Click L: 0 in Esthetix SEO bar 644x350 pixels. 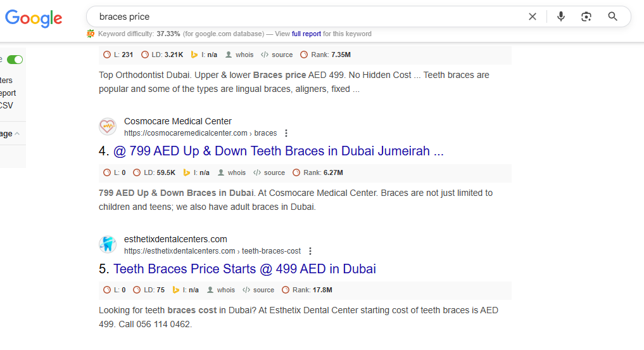tap(115, 290)
